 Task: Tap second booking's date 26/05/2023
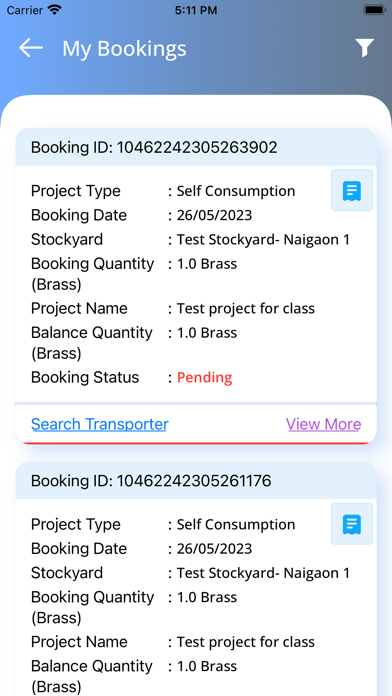coord(214,549)
